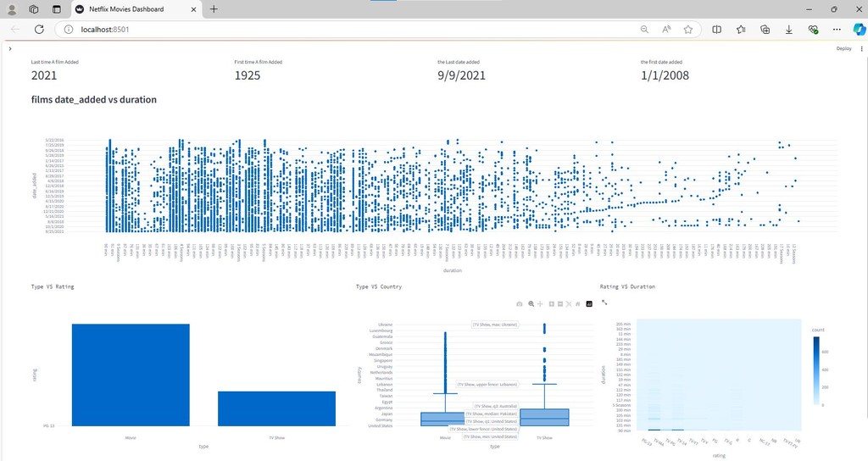Click the Autoscale icon in plot modebar

point(569,304)
